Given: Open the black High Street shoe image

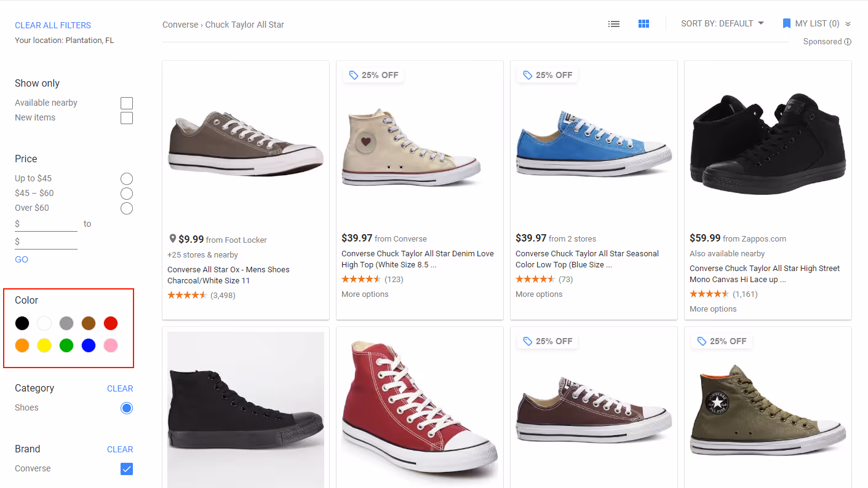Looking at the screenshot, I should point(768,144).
